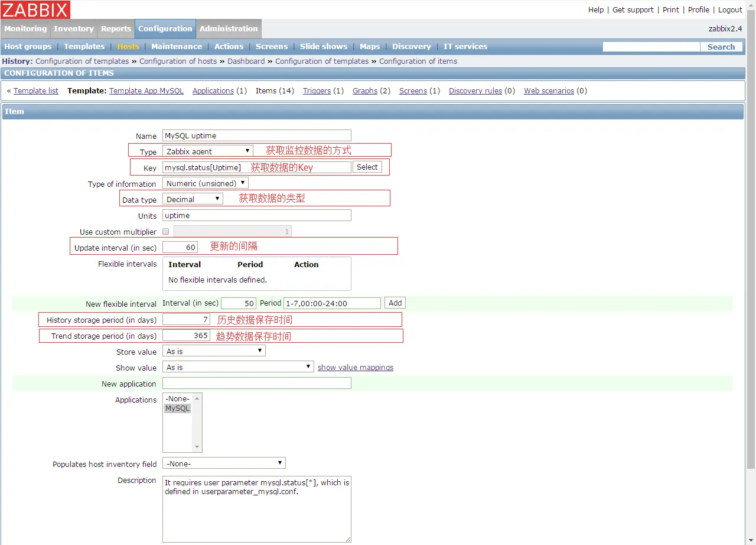Open the Web scenarios (0) link
Viewport: 756px width, 545px height.
pyautogui.click(x=549, y=90)
